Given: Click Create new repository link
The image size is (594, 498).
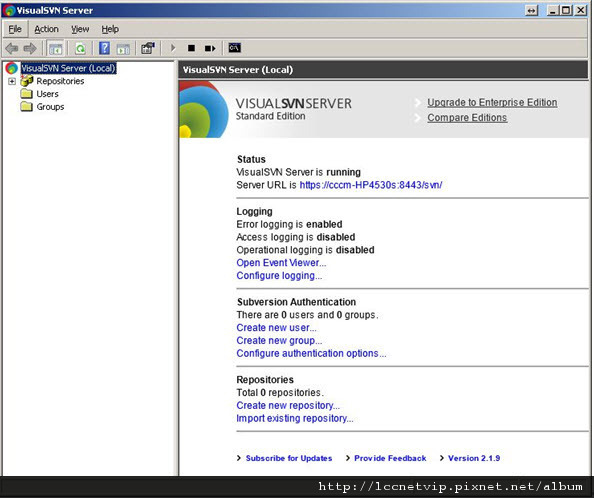Looking at the screenshot, I should point(288,405).
